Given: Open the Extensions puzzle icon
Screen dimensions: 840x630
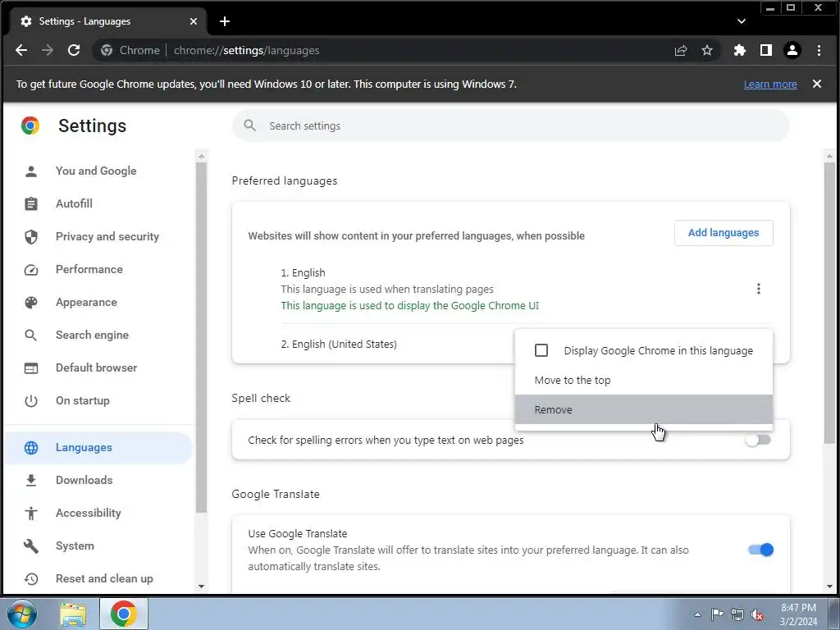Looking at the screenshot, I should (x=740, y=50).
